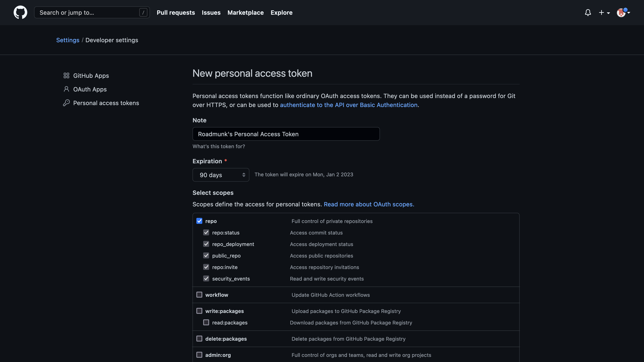Click the GitHub Apps grid icon
The height and width of the screenshot is (362, 644).
pos(66,75)
